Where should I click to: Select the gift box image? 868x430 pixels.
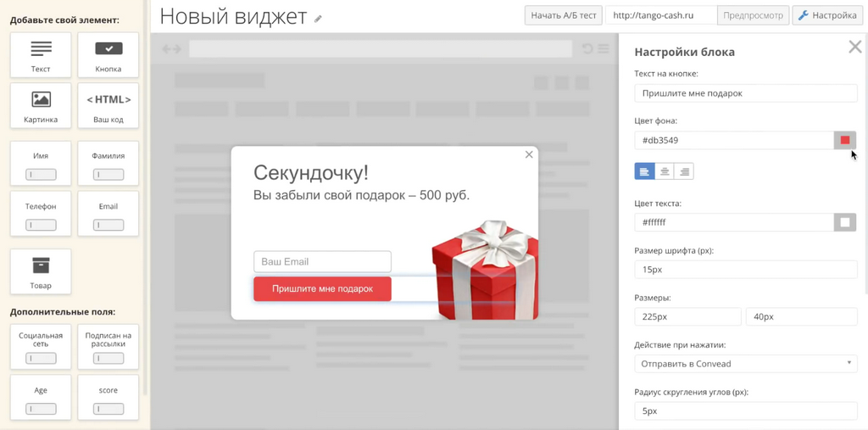(x=485, y=270)
